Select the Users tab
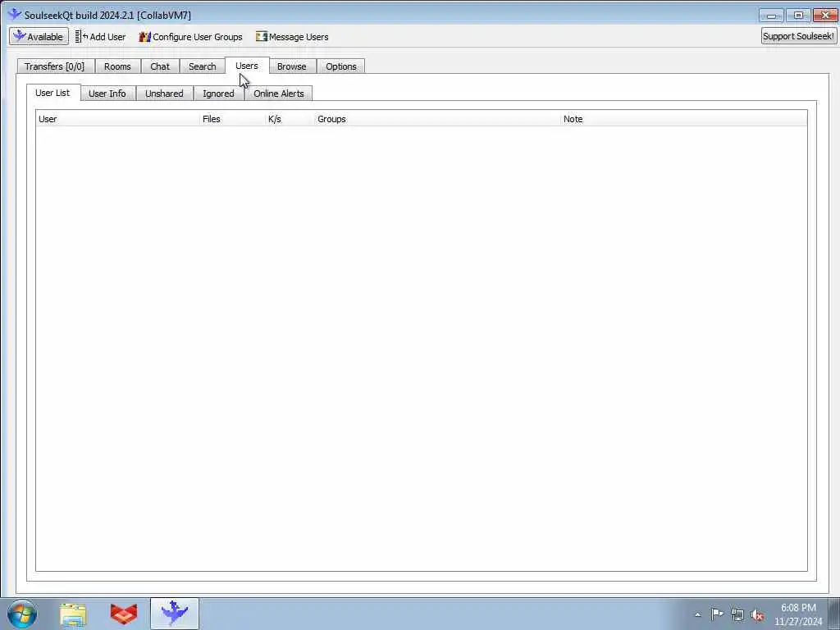Viewport: 840px width, 630px height. (246, 66)
